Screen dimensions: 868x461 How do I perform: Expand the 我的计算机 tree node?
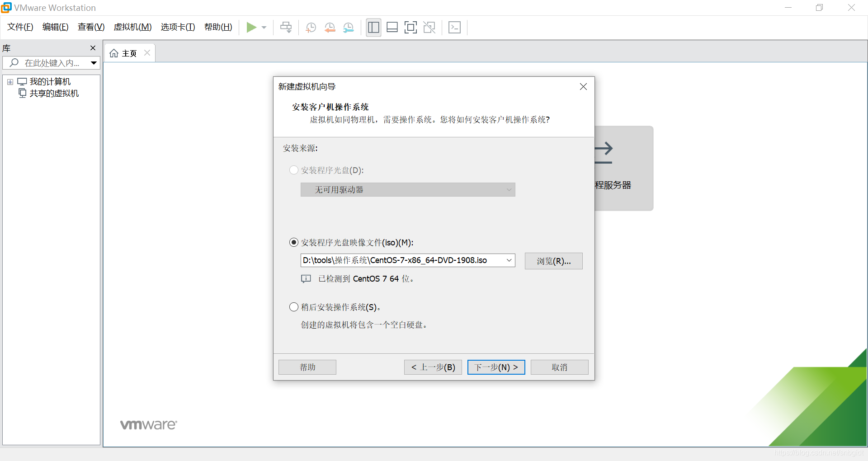[x=10, y=82]
